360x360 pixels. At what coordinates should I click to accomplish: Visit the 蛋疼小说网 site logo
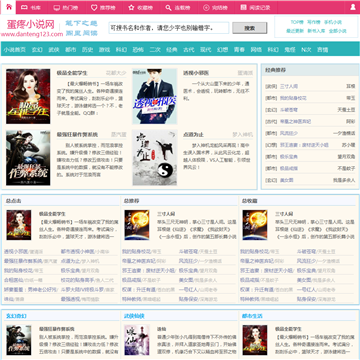coord(31,24)
